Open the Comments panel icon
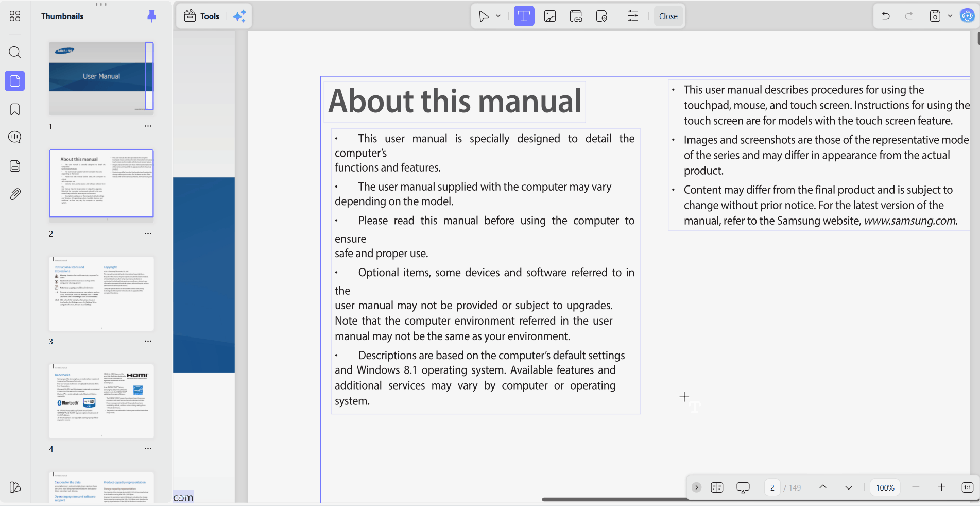 (15, 137)
